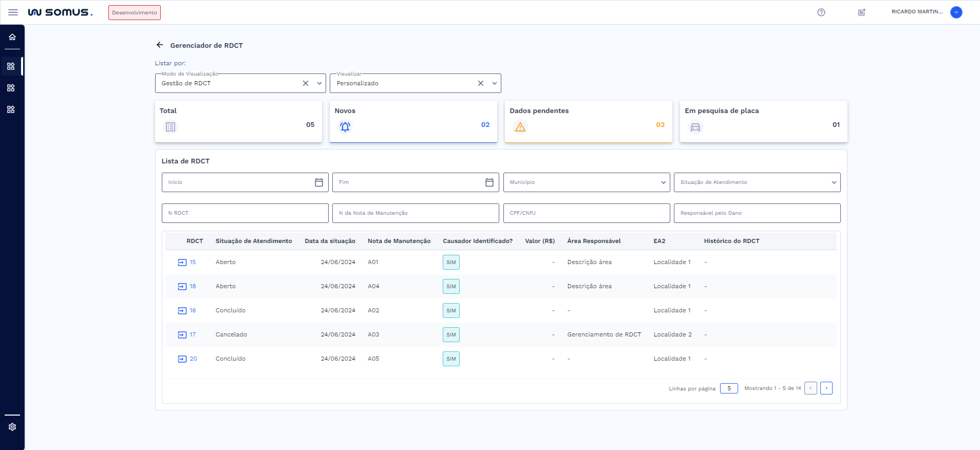Image resolution: width=980 pixels, height=450 pixels.
Task: Clear the Modo de Visualização selection
Action: 305,83
